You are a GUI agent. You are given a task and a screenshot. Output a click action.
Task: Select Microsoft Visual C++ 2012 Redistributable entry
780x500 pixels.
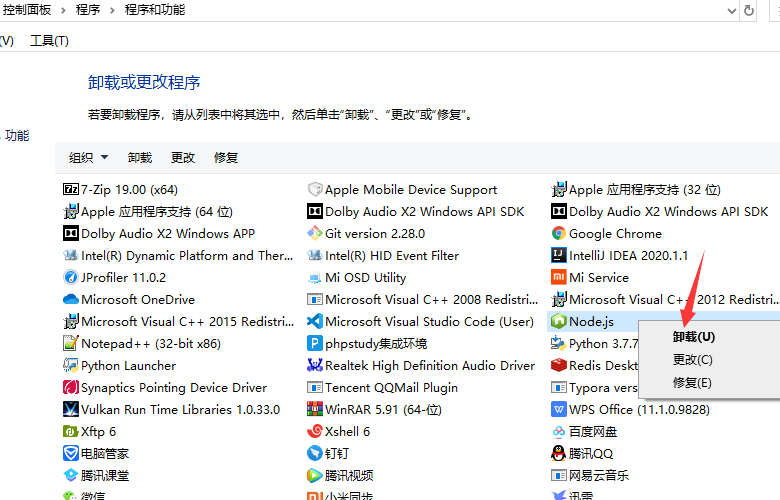(x=665, y=300)
